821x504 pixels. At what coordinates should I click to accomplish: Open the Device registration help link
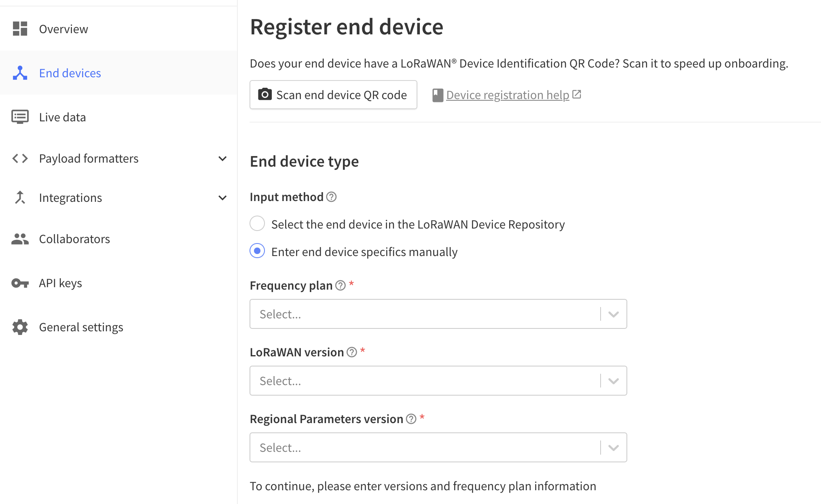pos(508,95)
